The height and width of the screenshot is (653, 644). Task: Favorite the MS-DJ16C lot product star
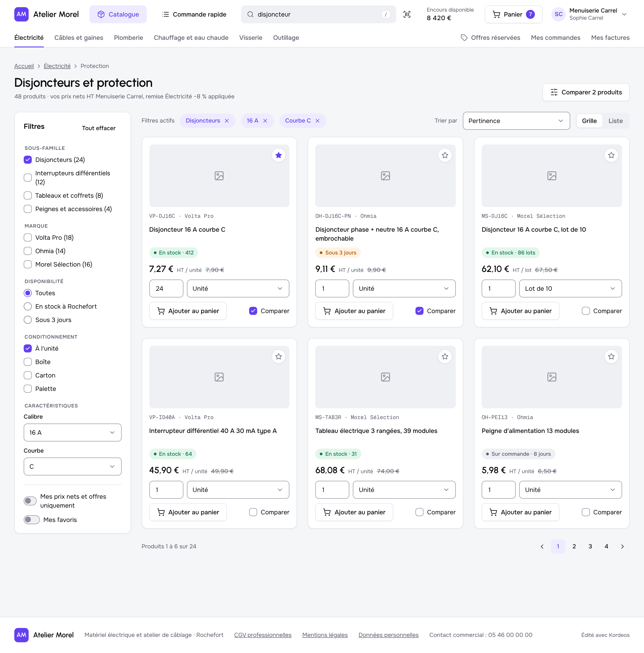(611, 155)
